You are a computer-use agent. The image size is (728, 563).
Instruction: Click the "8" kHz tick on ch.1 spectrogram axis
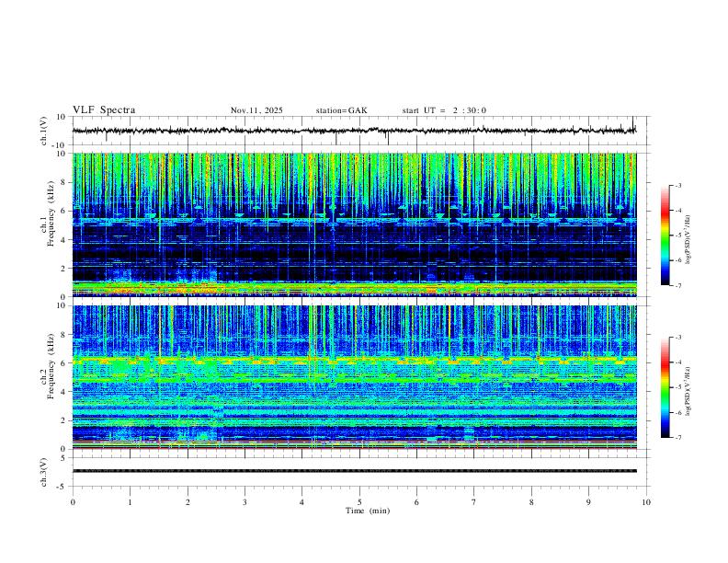tap(63, 182)
